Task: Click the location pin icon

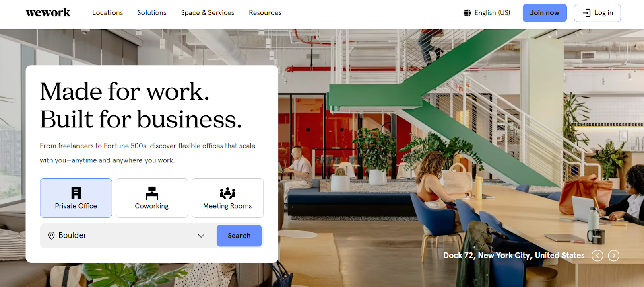Action: click(51, 236)
